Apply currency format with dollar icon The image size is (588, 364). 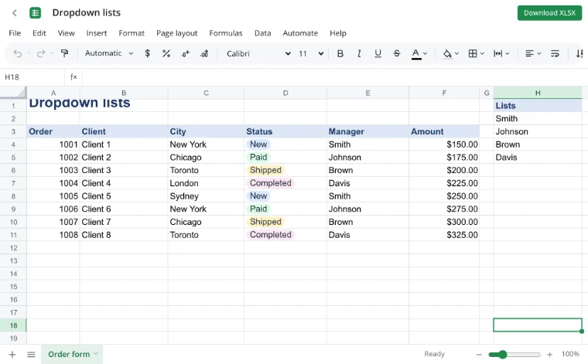click(147, 53)
